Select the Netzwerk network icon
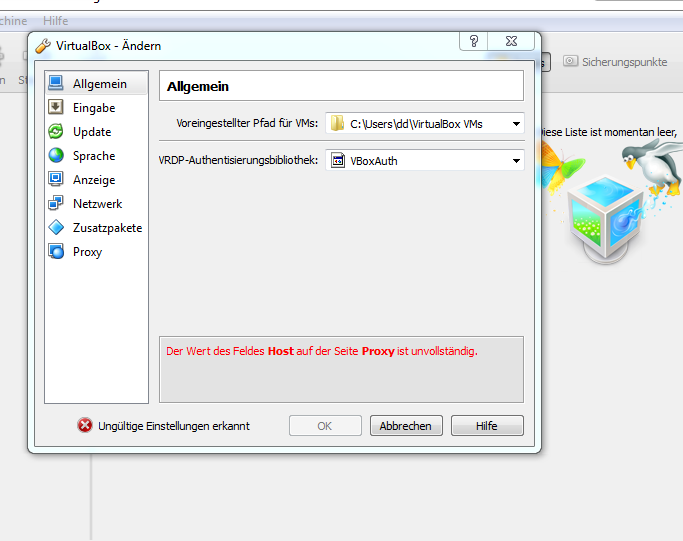The width and height of the screenshot is (683, 541). tap(56, 203)
